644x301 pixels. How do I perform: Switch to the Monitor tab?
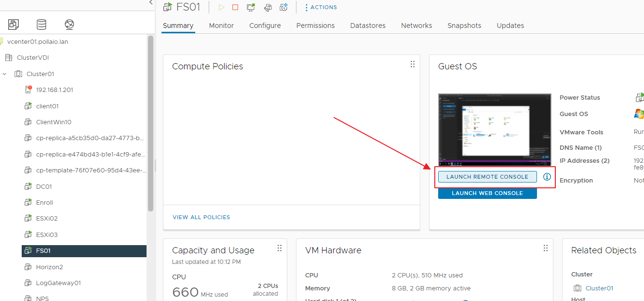pyautogui.click(x=221, y=26)
